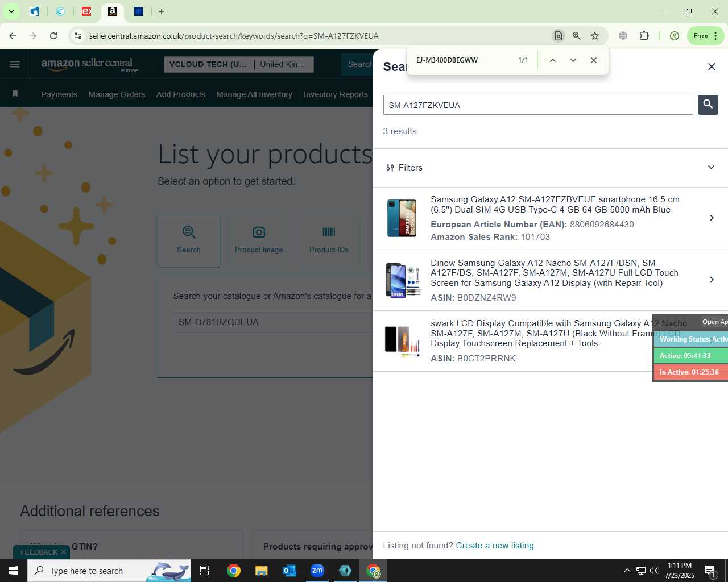Click the bookmark flag icon in nav bar
This screenshot has width=728, height=582.
pos(15,94)
